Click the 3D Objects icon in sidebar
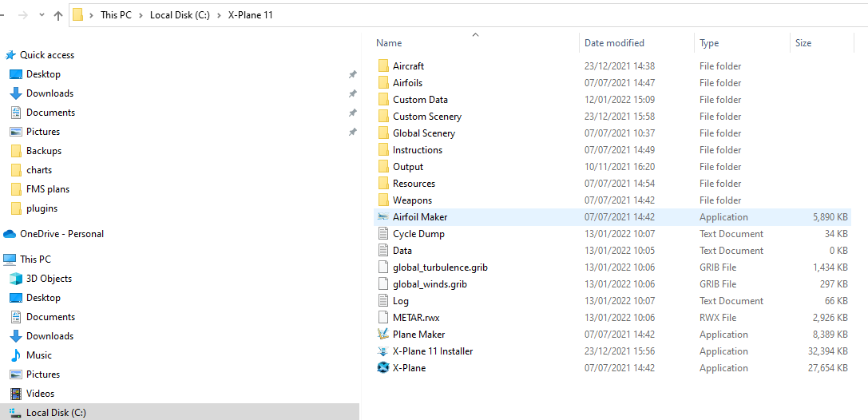The height and width of the screenshot is (420, 868). coord(16,279)
